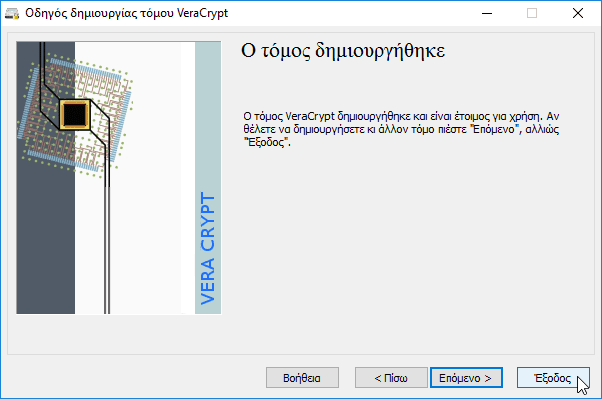Go back with the Πίσω button

pyautogui.click(x=391, y=378)
